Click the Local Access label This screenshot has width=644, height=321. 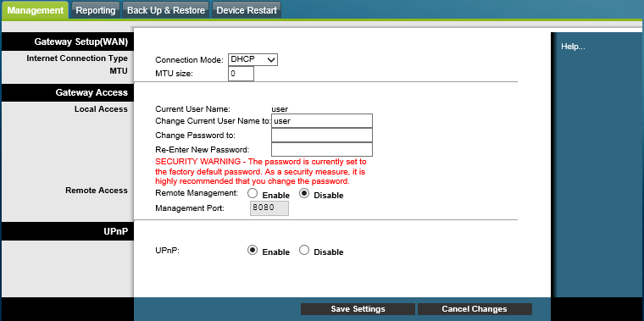101,109
